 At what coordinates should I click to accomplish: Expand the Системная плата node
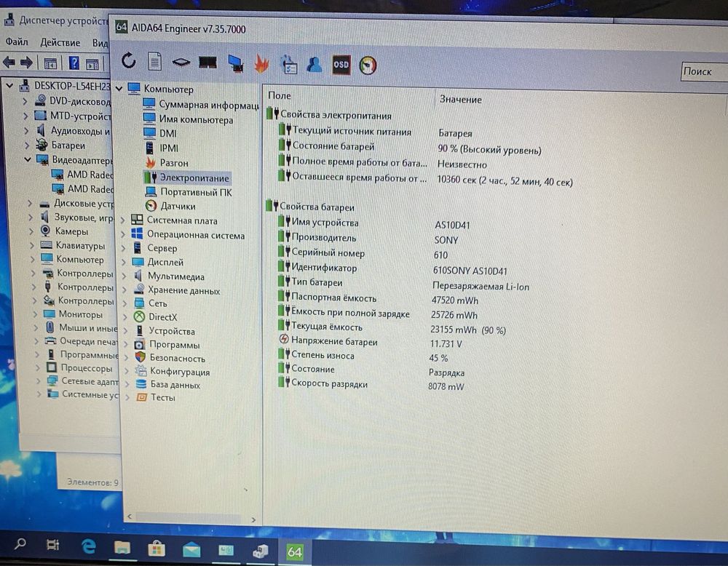[123, 221]
